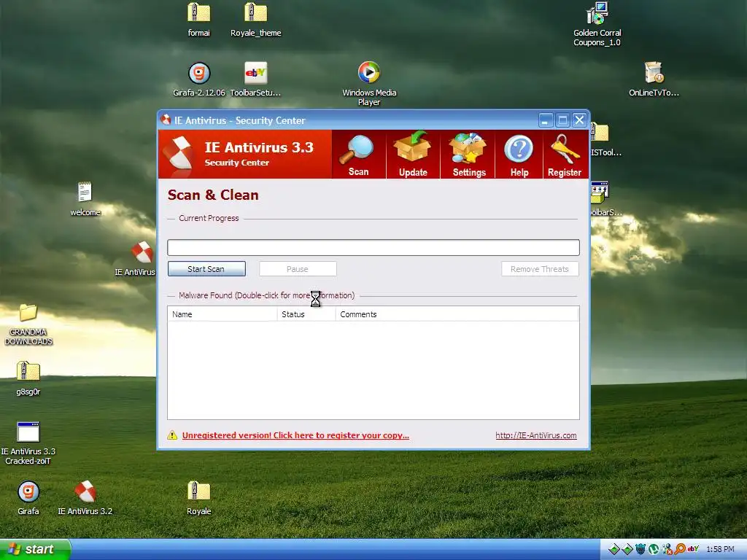Select the Windows Media Player desktop icon
Image resolution: width=747 pixels, height=560 pixels.
point(369,83)
